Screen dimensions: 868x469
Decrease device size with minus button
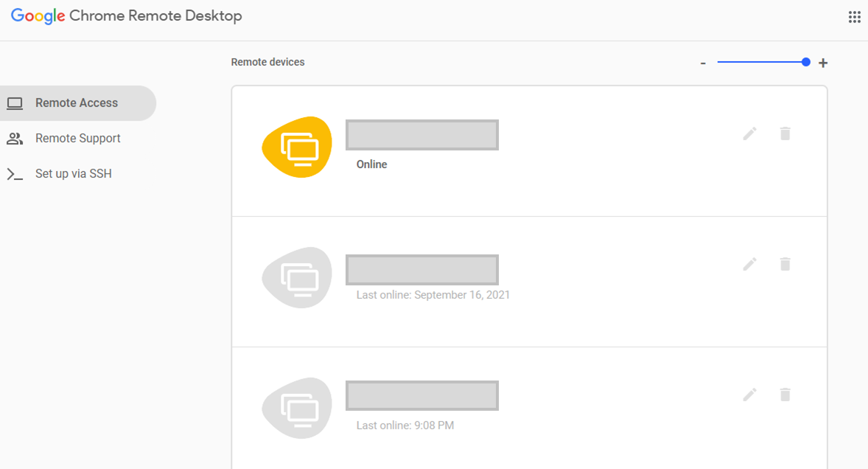coord(703,63)
